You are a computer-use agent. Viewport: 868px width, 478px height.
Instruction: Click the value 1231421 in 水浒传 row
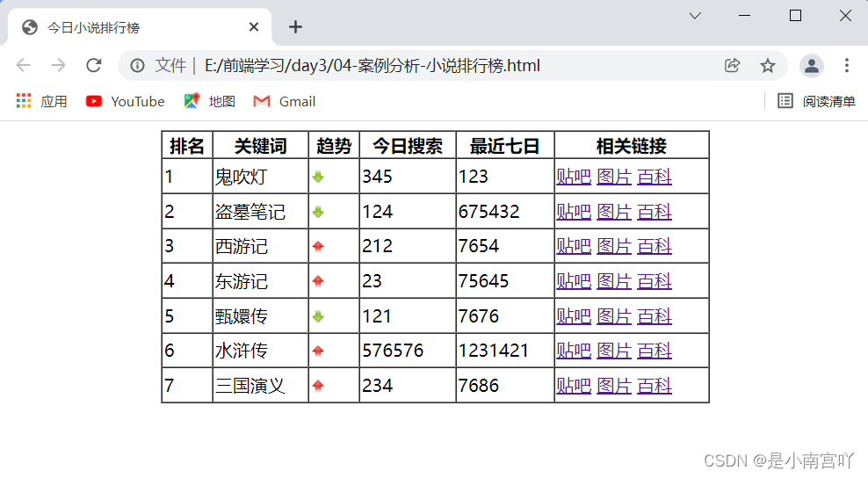(x=493, y=351)
